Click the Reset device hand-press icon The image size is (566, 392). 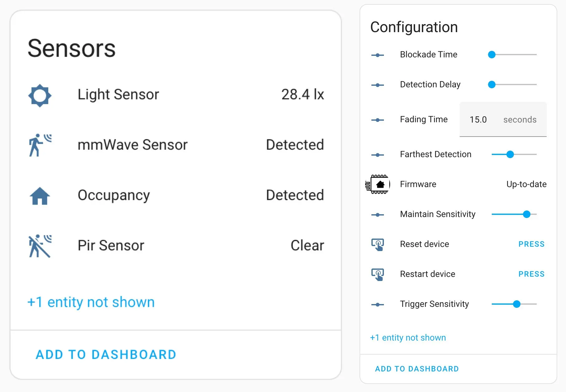click(x=378, y=244)
